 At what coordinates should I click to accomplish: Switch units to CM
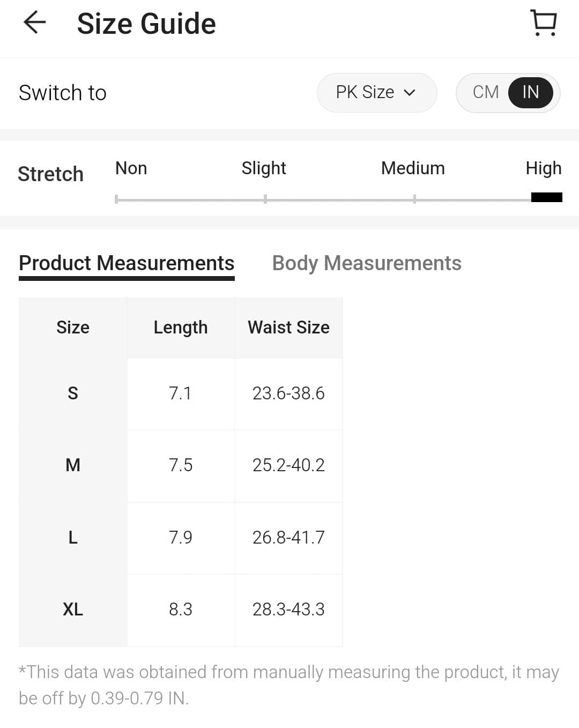tap(486, 92)
